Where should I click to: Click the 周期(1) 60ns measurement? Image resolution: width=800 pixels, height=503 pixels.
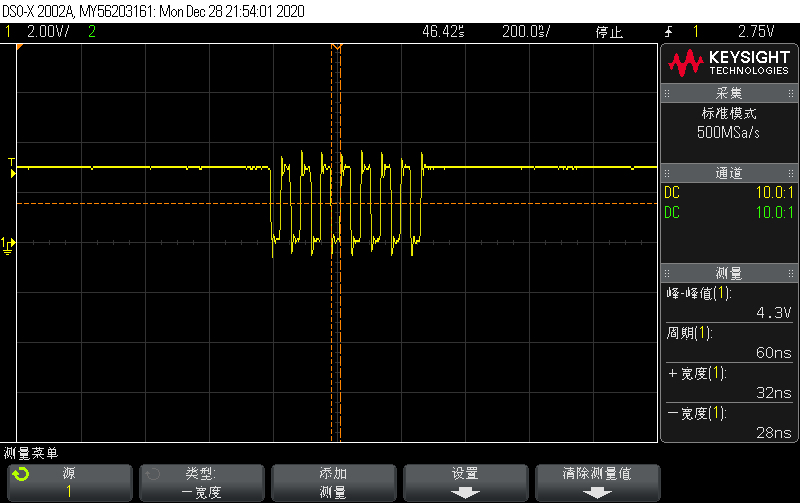click(x=729, y=343)
